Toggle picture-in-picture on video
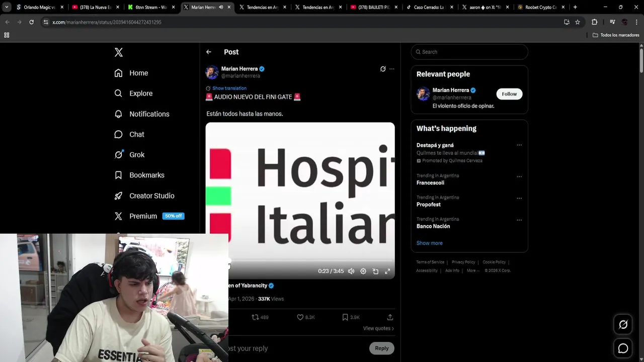644x362 pixels. tap(375, 271)
